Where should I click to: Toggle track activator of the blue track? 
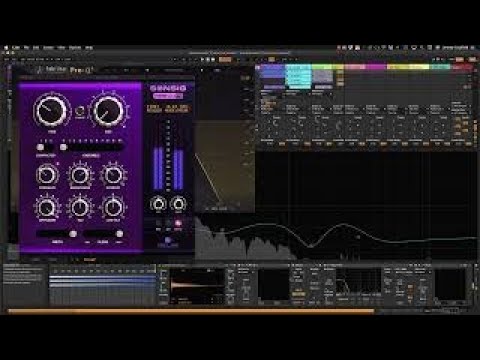[x=282, y=144]
